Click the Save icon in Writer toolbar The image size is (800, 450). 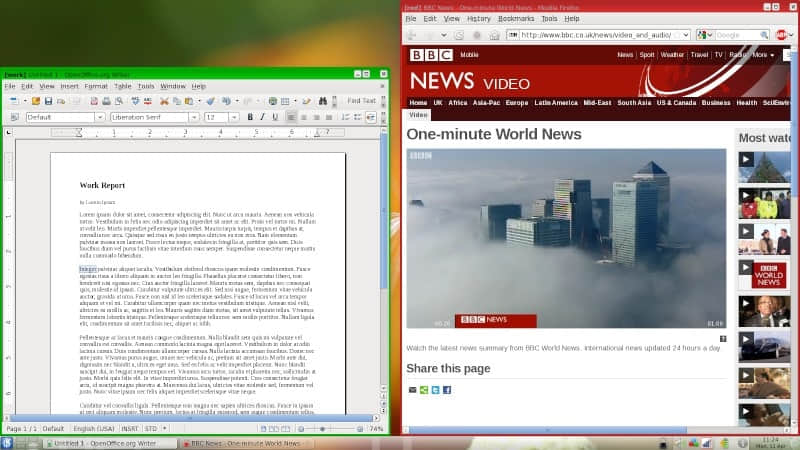(x=47, y=101)
